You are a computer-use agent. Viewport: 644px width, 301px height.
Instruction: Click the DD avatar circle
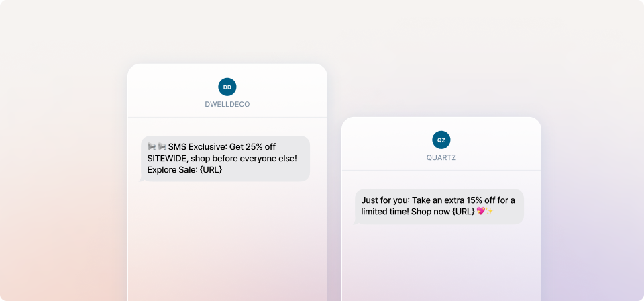pyautogui.click(x=227, y=87)
